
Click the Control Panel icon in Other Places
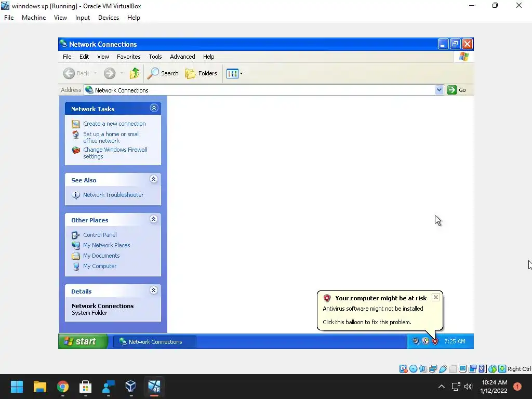click(76, 235)
